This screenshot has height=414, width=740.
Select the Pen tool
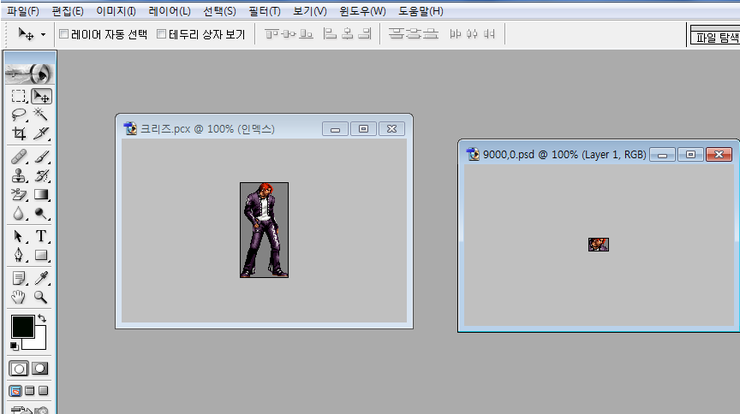(19, 255)
